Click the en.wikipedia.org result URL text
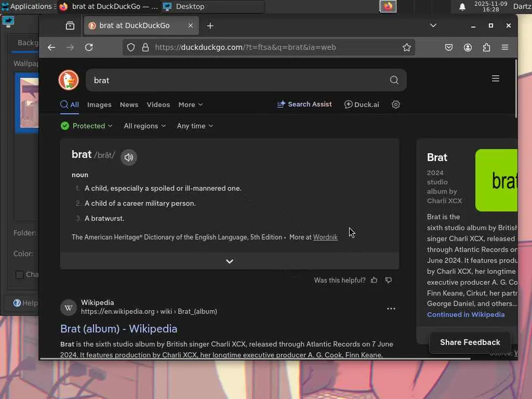 tap(149, 312)
